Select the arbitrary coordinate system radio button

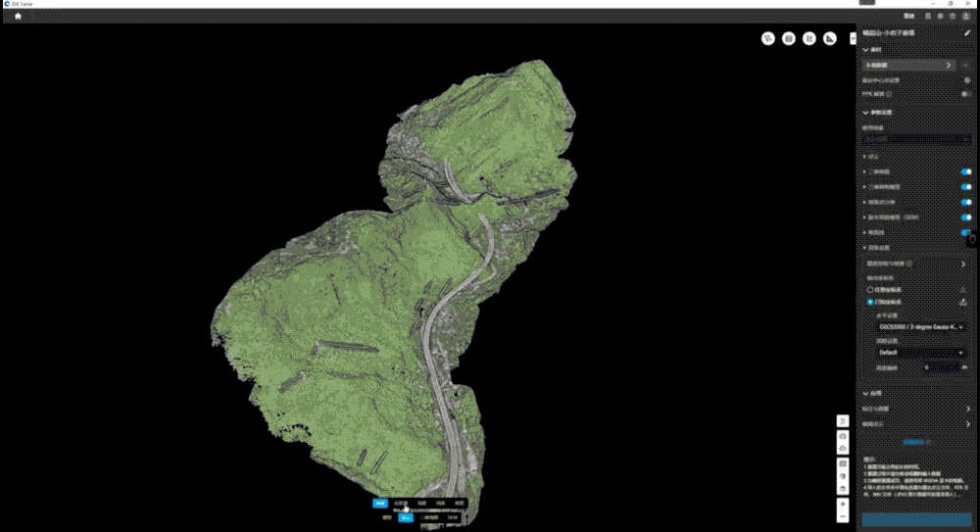click(x=870, y=290)
